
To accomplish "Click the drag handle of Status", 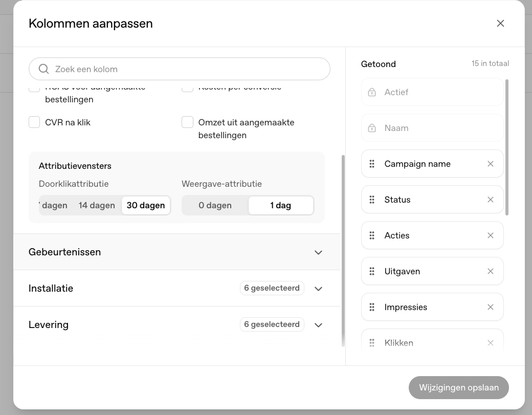I will pyautogui.click(x=372, y=200).
